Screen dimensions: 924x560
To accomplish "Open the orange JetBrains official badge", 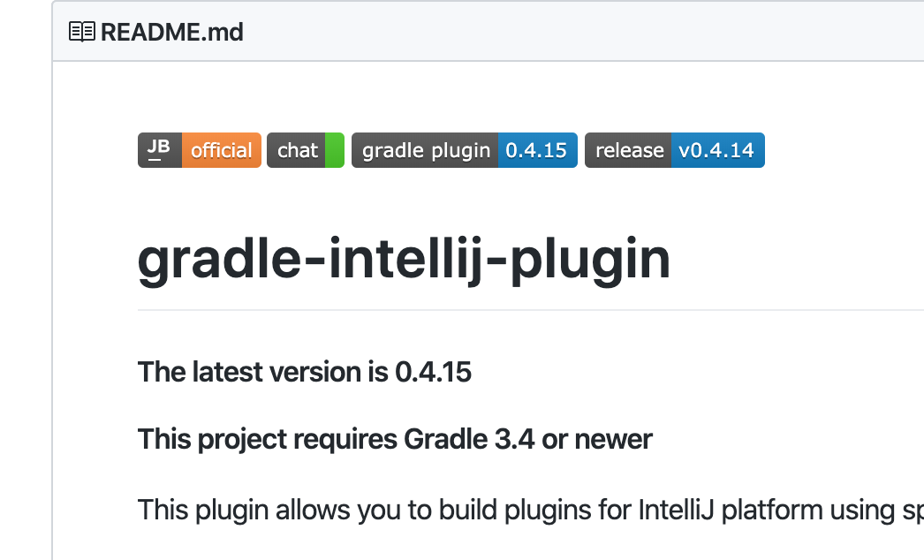I will 221,149.
